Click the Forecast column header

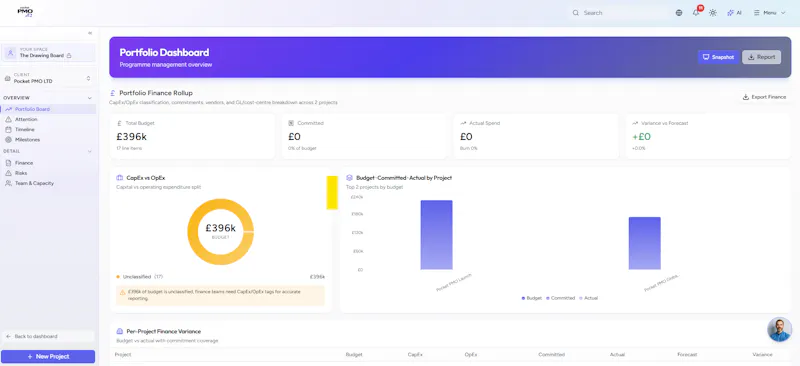pos(687,354)
